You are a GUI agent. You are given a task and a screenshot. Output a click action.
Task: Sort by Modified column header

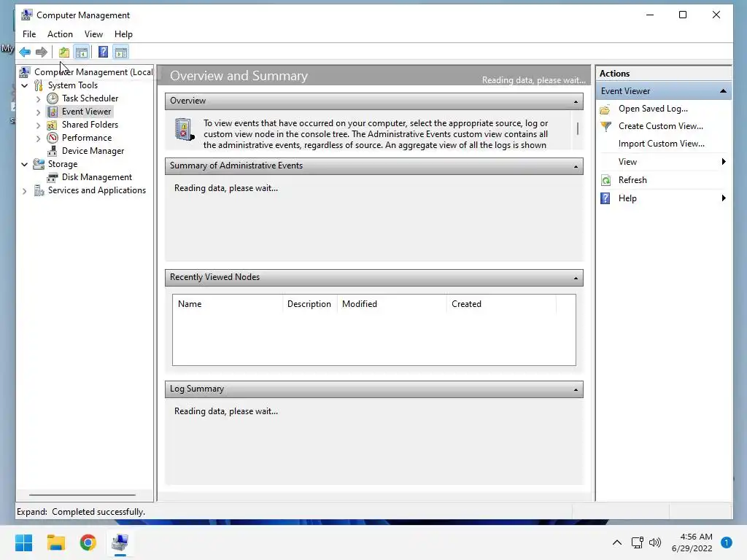click(392, 304)
